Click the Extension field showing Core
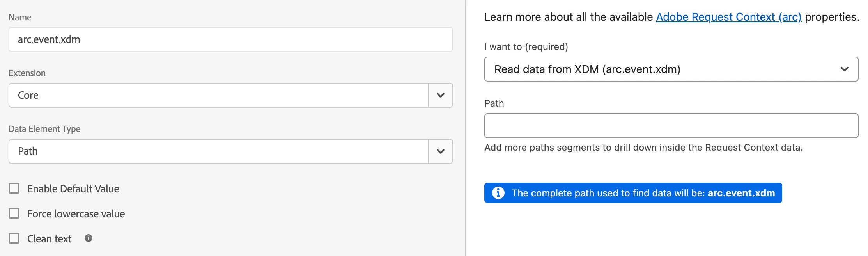The image size is (868, 256). pos(218,95)
